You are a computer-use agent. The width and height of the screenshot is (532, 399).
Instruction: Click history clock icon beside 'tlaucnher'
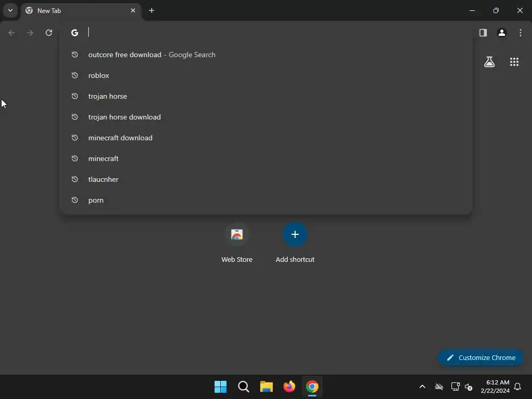(75, 179)
